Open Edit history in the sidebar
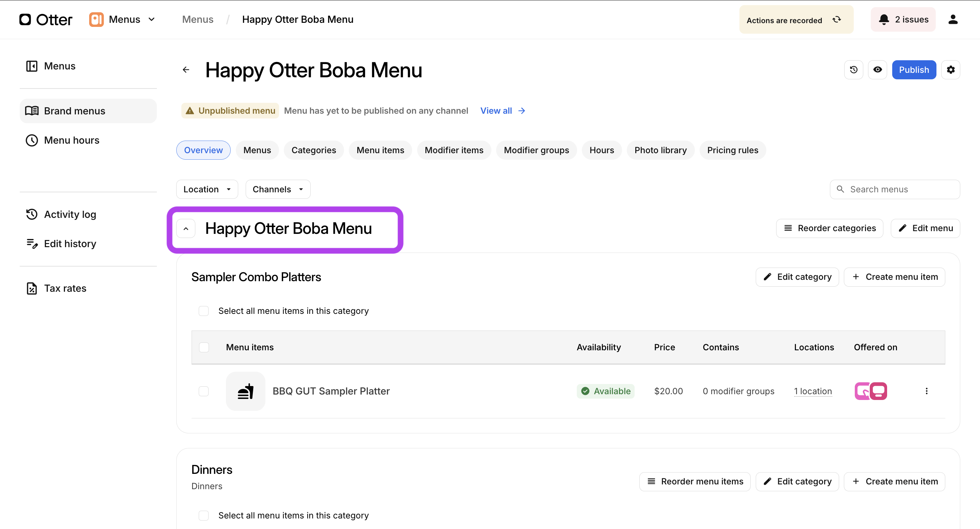The width and height of the screenshot is (980, 529). pos(88,244)
